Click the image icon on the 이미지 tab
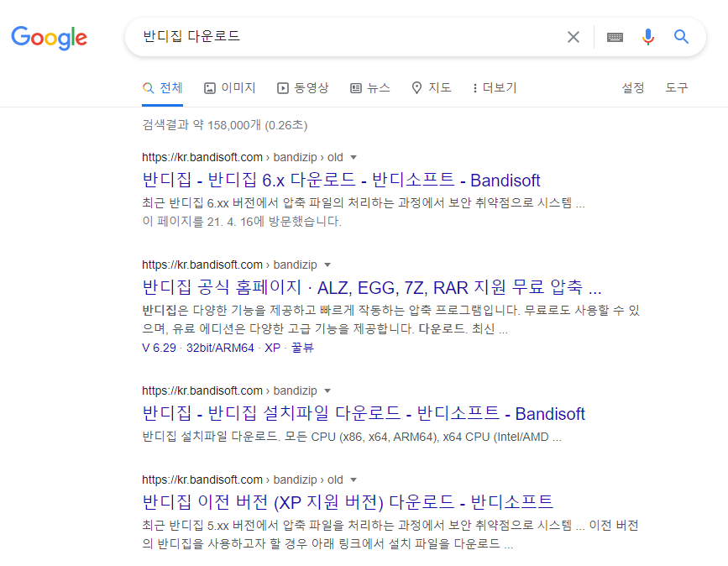The height and width of the screenshot is (566, 728). 210,88
